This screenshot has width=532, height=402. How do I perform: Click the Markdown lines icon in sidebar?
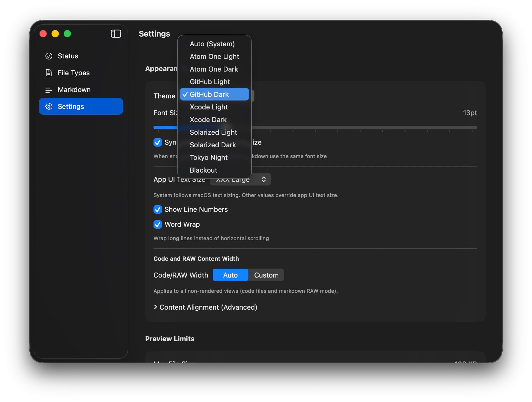(49, 90)
